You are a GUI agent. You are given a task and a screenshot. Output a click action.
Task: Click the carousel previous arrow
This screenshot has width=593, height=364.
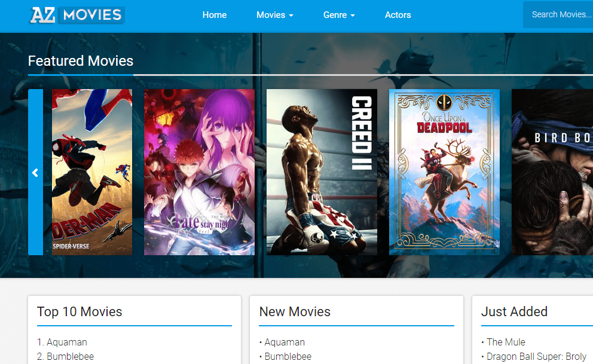pos(35,172)
